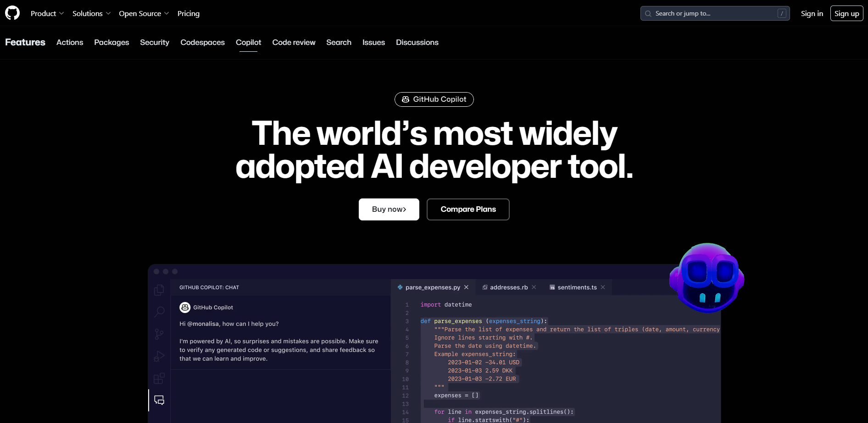This screenshot has width=868, height=423.
Task: Click the GitHub Copilot avatar in the chat panel
Action: [185, 307]
